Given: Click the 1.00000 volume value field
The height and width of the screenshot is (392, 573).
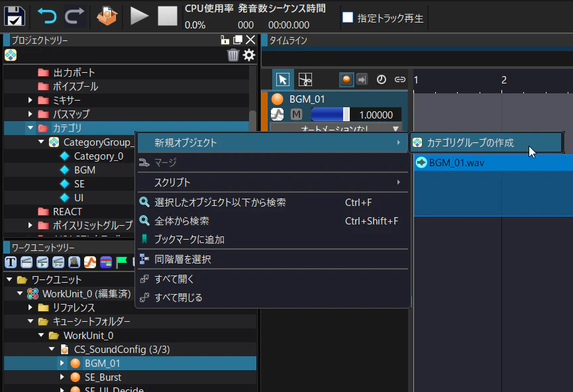Looking at the screenshot, I should [376, 115].
